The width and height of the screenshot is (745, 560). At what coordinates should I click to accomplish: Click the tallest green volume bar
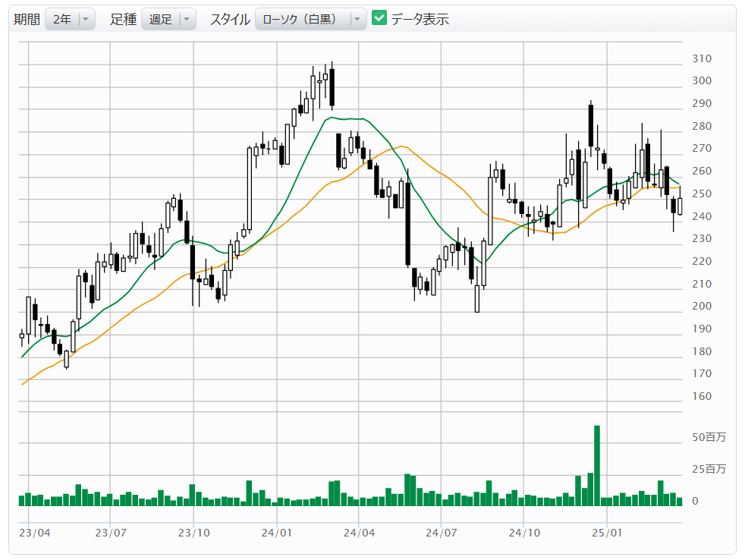click(597, 465)
